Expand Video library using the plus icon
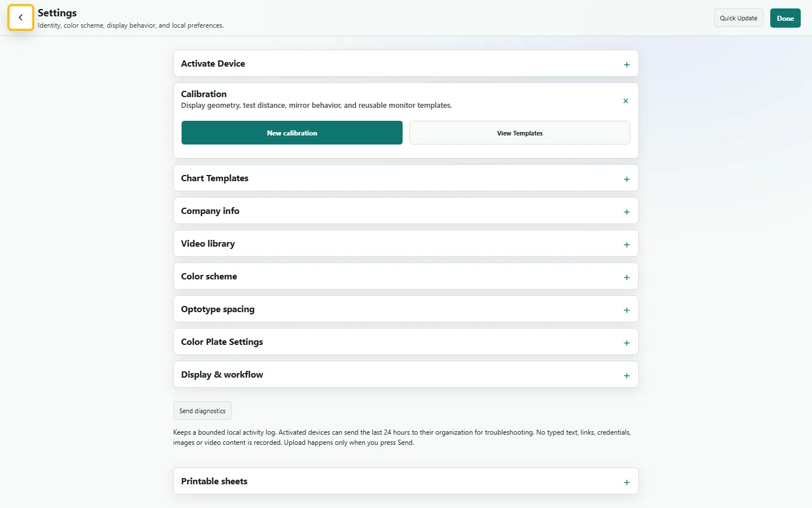Screen dimensions: 812x508 point(626,244)
